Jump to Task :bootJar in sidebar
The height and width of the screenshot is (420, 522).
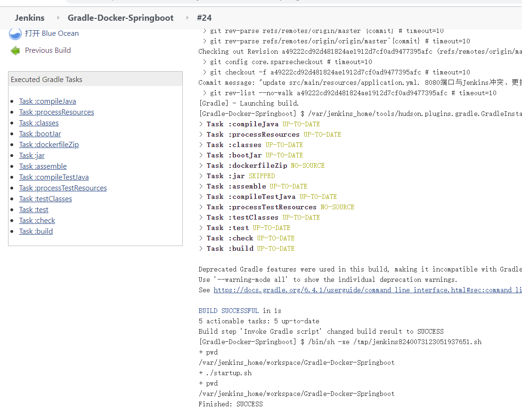point(40,134)
